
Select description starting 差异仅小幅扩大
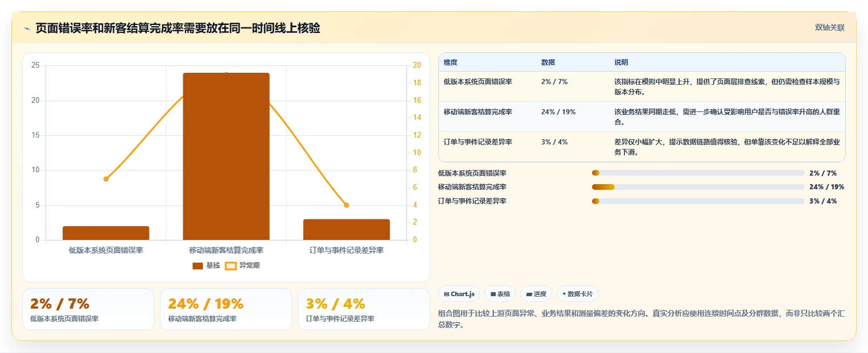coord(727,147)
